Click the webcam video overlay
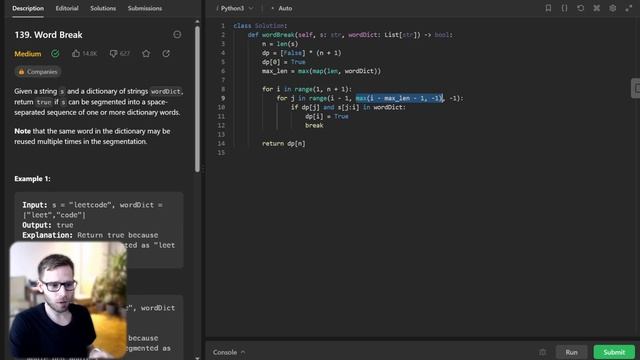Image resolution: width=640 pixels, height=360 pixels. pyautogui.click(x=68, y=300)
